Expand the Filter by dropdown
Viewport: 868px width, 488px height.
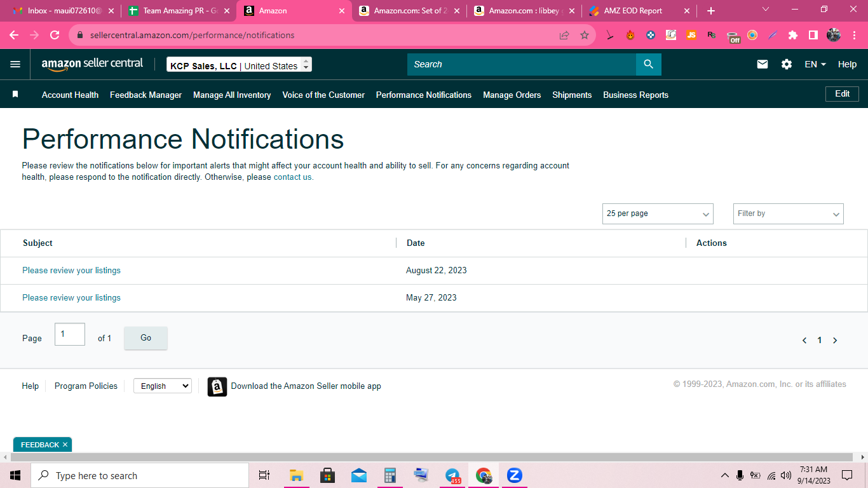[x=789, y=213]
